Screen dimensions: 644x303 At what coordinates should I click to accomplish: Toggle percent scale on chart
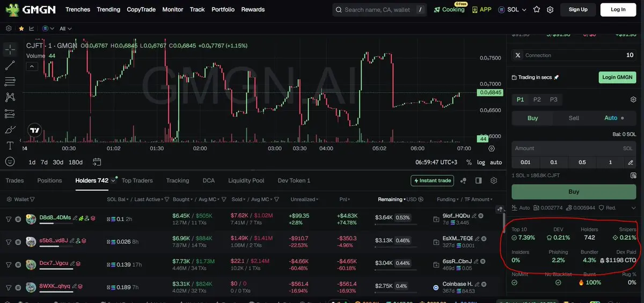(469, 162)
